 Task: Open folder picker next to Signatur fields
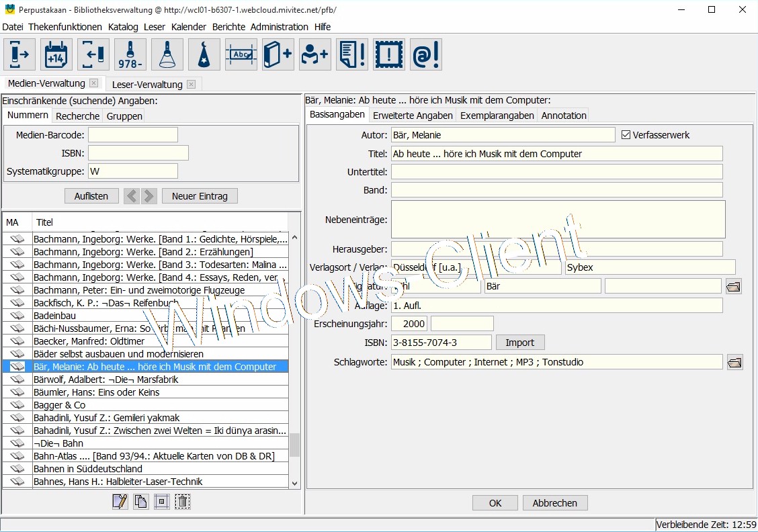click(733, 287)
